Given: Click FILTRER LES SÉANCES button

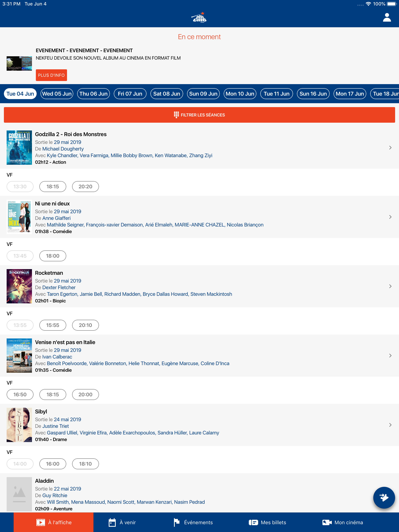Looking at the screenshot, I should [x=199, y=115].
